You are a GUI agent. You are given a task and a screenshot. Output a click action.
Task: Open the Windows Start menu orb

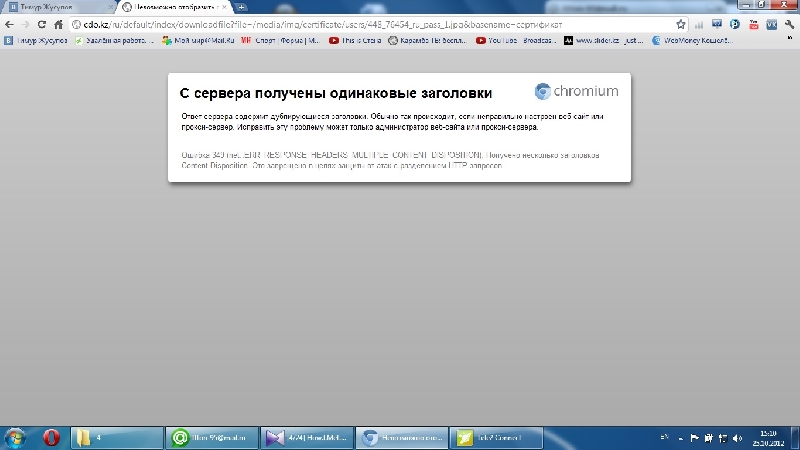(x=16, y=437)
